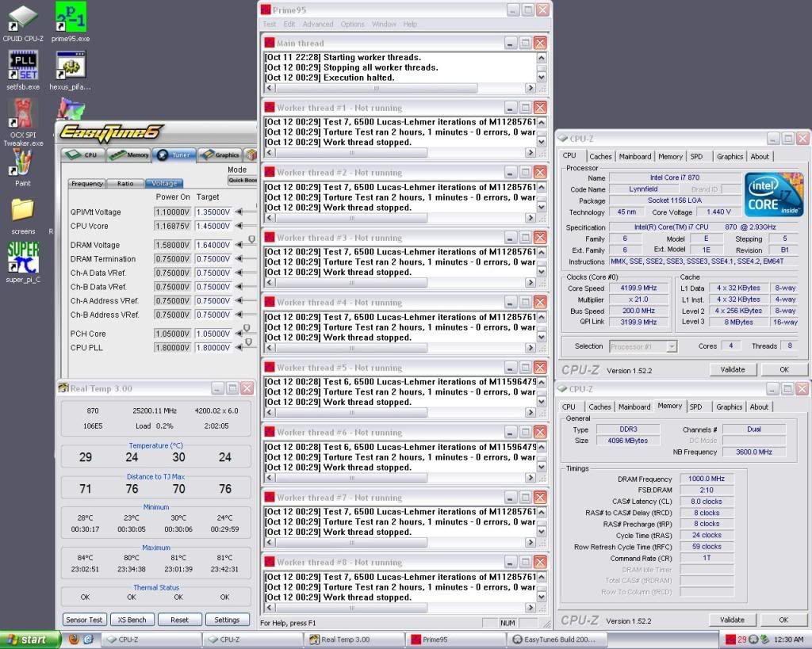Click CPU PLL voltage decrease arrow
The width and height of the screenshot is (812, 649).
tap(239, 348)
